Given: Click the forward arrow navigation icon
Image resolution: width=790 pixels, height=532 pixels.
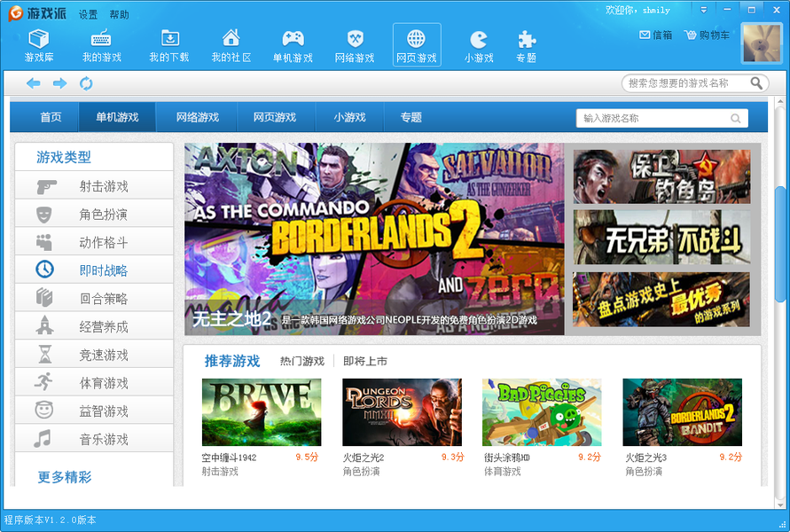Looking at the screenshot, I should pyautogui.click(x=60, y=83).
